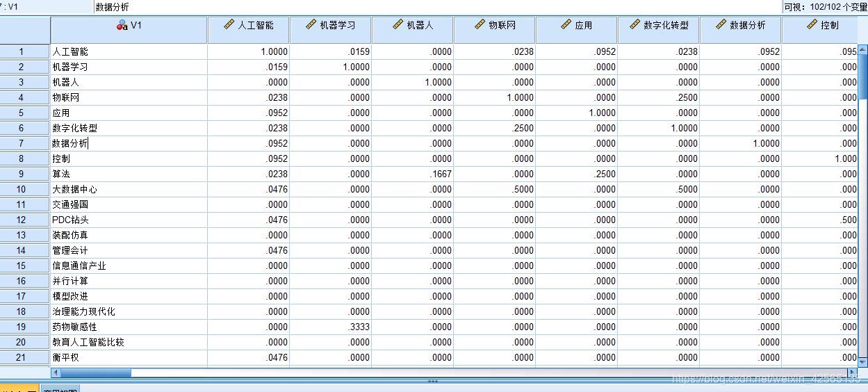Click the vertical scrollbar down arrow
Image resolution: width=868 pixels, height=392 pixels.
pyautogui.click(x=862, y=361)
